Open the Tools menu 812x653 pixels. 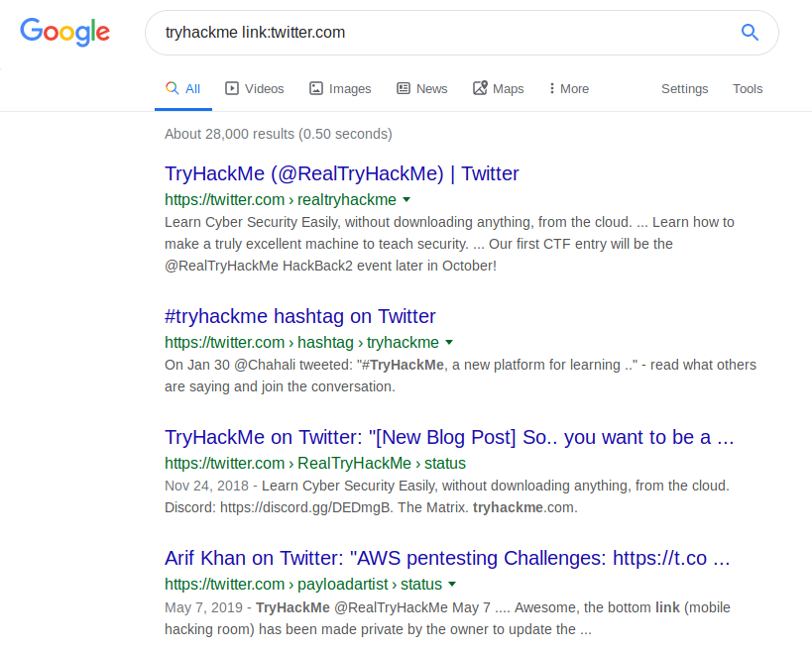point(748,89)
